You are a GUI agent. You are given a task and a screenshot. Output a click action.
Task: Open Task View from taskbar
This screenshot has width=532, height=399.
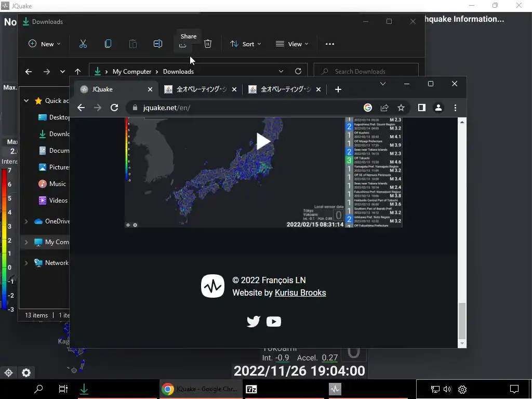(63, 389)
